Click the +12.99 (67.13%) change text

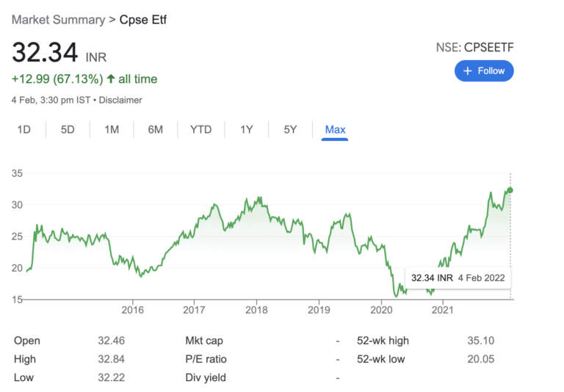coord(57,79)
